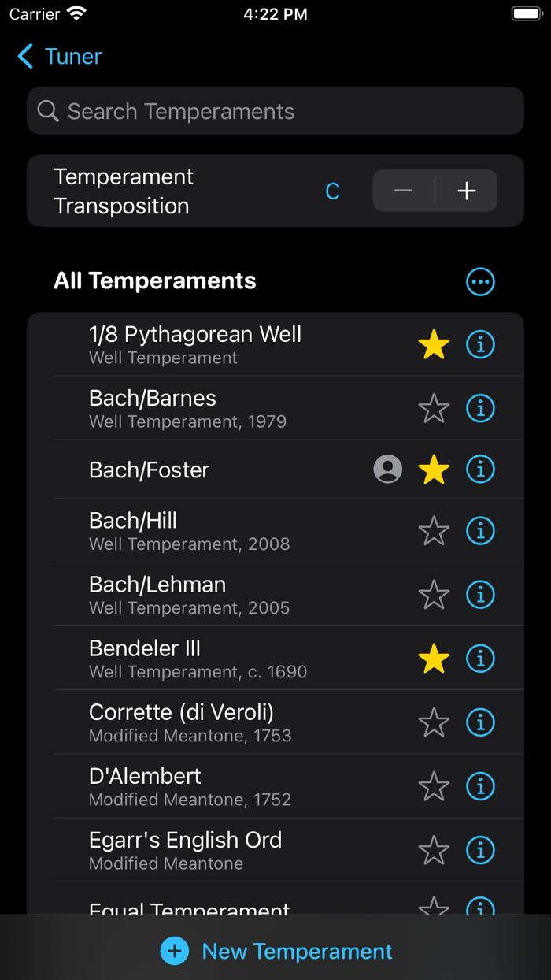Click the search magnifying glass icon

click(48, 111)
